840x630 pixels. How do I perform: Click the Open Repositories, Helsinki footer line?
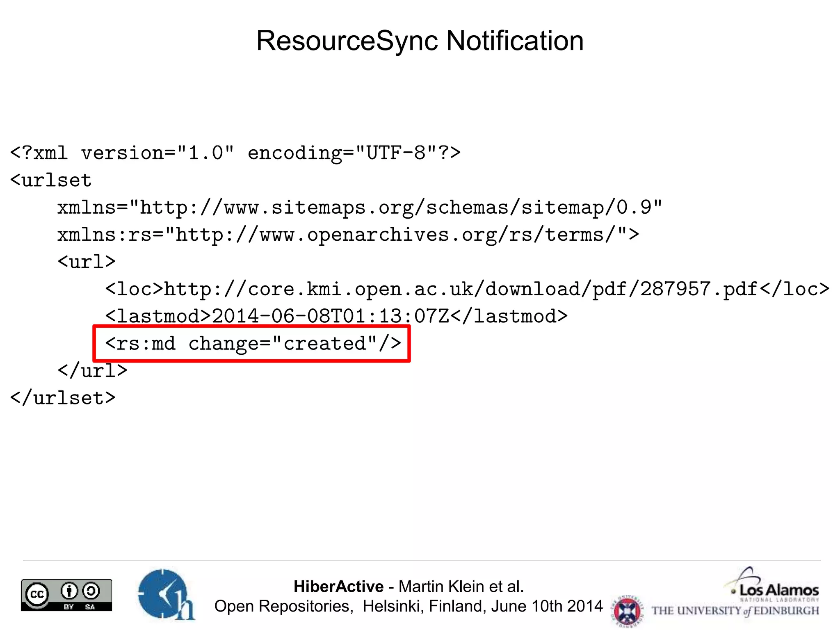[x=409, y=606]
